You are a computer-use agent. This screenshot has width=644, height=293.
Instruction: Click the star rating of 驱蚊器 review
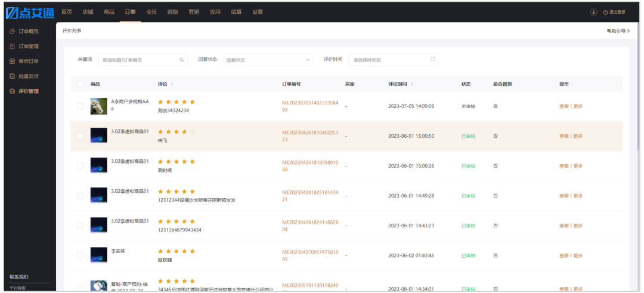click(x=176, y=251)
